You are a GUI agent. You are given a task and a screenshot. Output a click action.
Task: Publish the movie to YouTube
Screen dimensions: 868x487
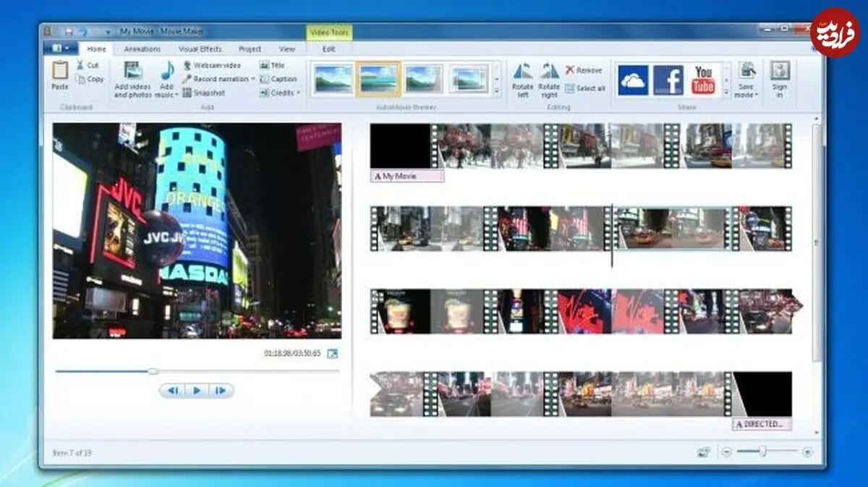point(703,80)
